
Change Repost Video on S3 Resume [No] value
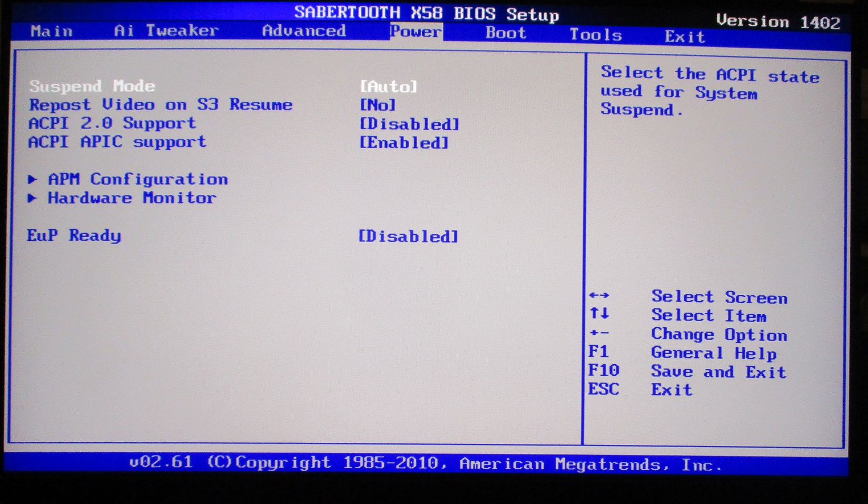pyautogui.click(x=378, y=105)
